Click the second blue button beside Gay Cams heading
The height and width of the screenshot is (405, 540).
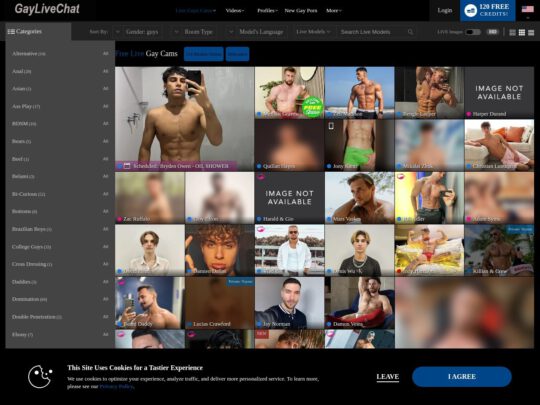[x=237, y=54]
